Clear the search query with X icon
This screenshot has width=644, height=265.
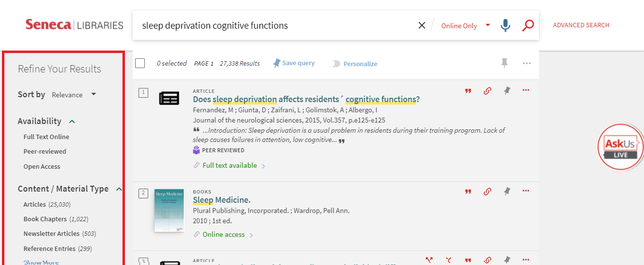tap(422, 25)
